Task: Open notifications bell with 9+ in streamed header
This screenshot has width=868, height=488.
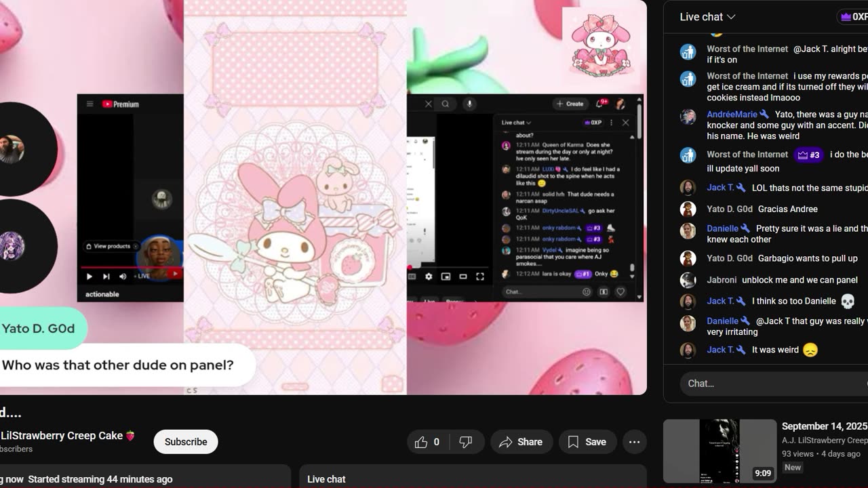Action: click(x=601, y=104)
